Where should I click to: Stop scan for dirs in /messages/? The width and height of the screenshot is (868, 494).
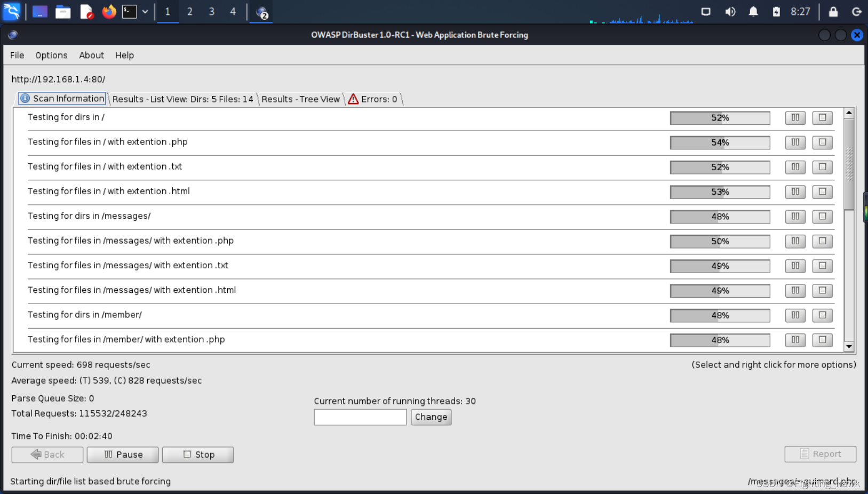point(822,217)
